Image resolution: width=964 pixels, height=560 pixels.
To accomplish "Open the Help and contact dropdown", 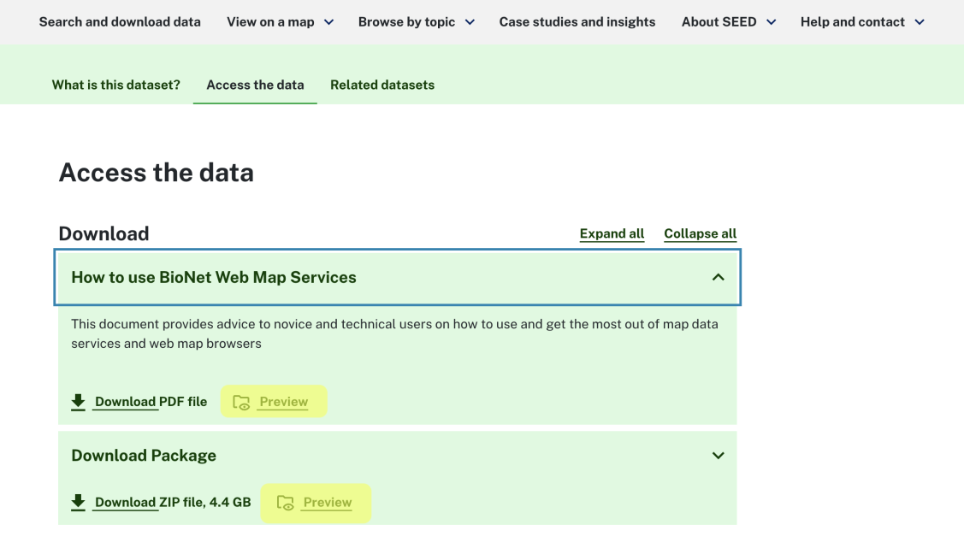I will (862, 22).
